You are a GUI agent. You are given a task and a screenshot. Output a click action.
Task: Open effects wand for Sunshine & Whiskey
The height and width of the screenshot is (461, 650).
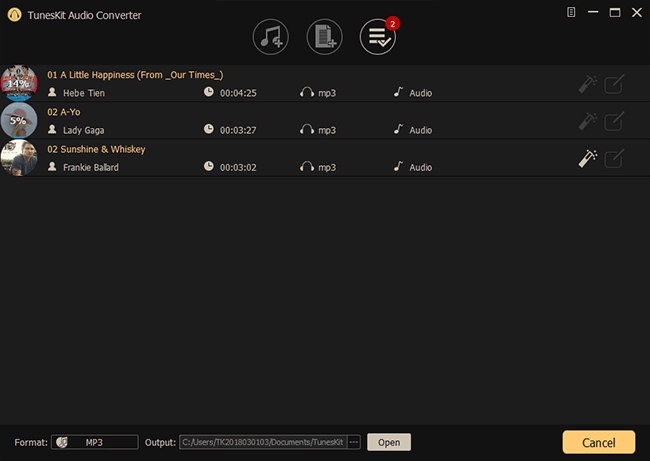(588, 159)
